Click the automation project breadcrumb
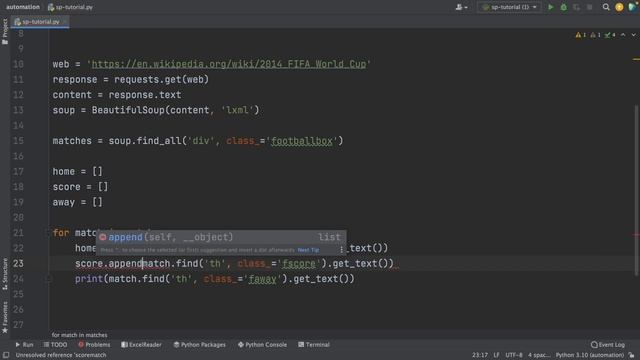 coord(23,7)
